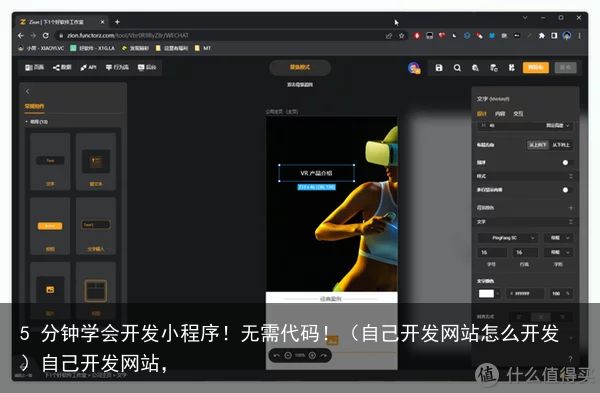Image resolution: width=600 pixels, height=393 pixels.
Task: Click the user avatar icon in toolbar
Action: [x=414, y=68]
